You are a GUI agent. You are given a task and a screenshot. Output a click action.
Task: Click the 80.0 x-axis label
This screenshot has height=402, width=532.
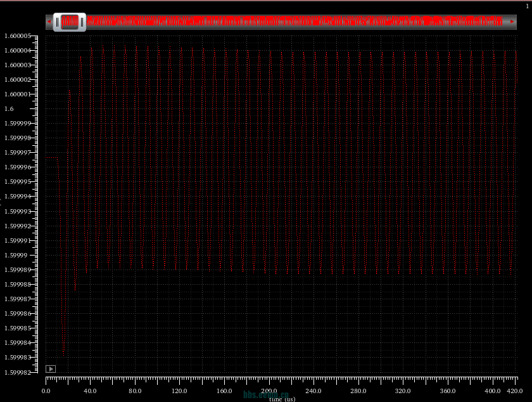(135, 391)
